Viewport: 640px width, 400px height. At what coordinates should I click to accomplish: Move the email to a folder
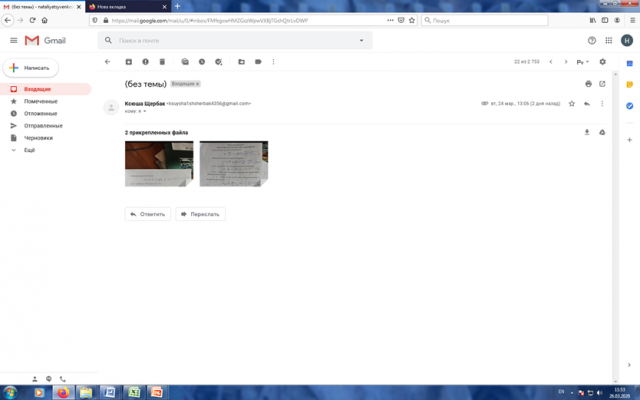(241, 62)
